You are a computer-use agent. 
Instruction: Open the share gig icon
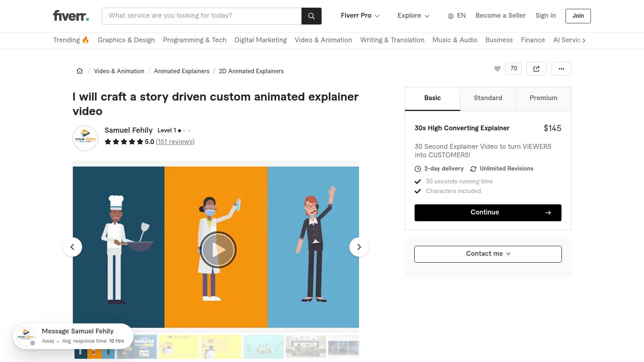point(536,68)
